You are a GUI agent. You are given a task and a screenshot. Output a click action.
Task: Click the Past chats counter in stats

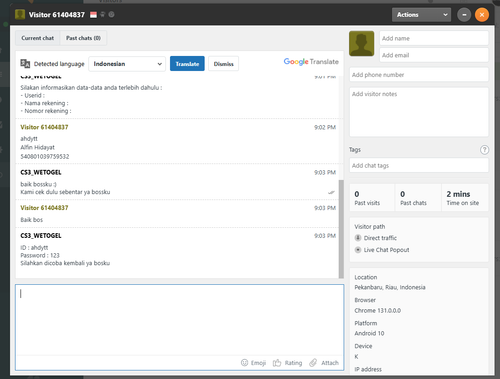pos(418,198)
